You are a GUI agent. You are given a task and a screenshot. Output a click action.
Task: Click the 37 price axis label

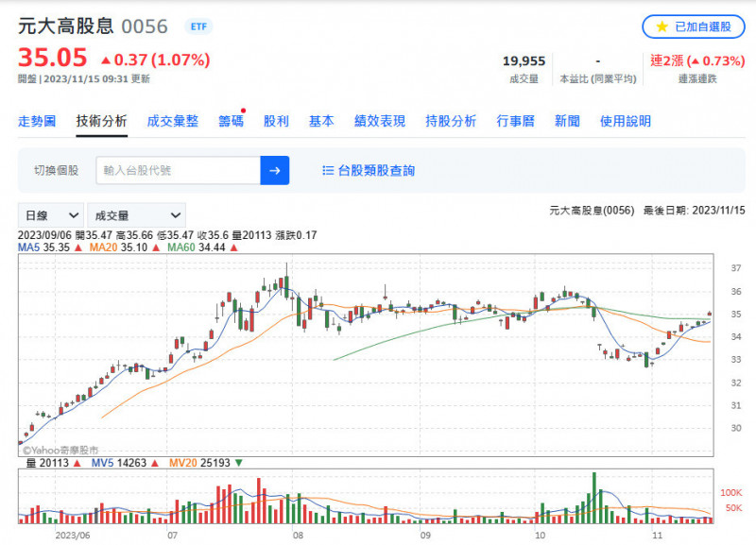[x=736, y=268]
